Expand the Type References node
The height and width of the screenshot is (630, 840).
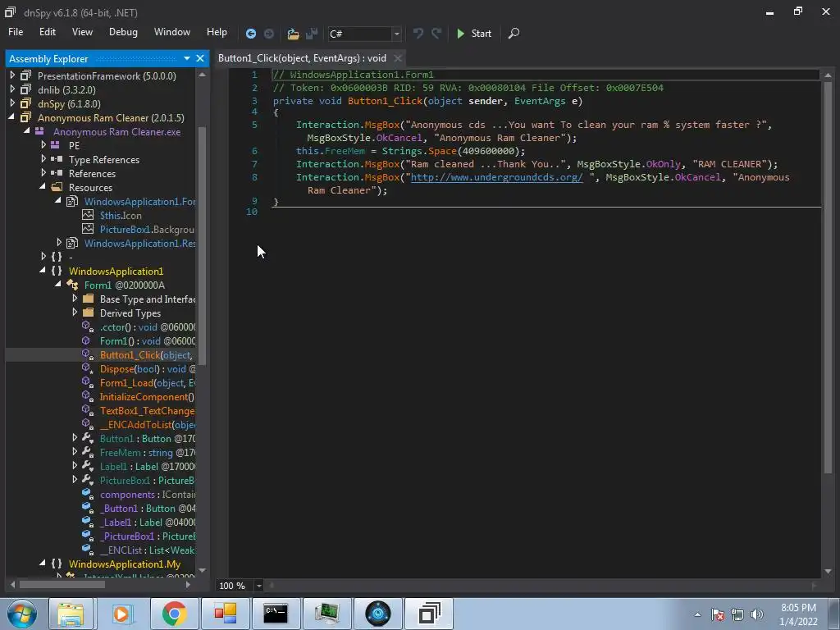point(43,159)
